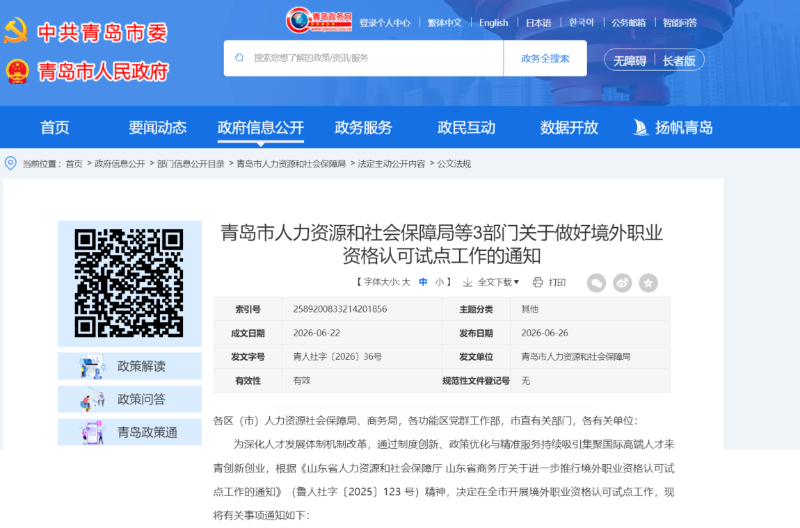Screen dimensions: 800x528
Task: Click the 发布日期 value 2026-06-26
Action: tap(544, 333)
